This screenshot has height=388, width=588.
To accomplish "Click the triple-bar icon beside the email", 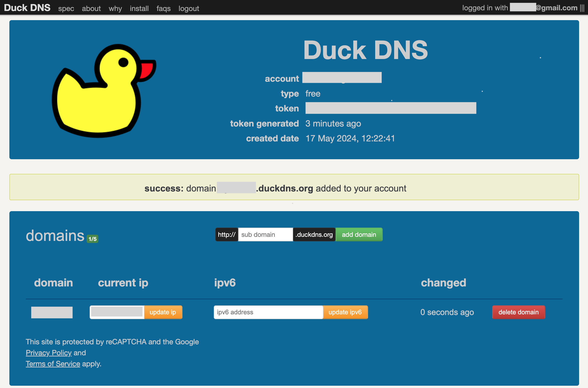I will click(x=582, y=8).
